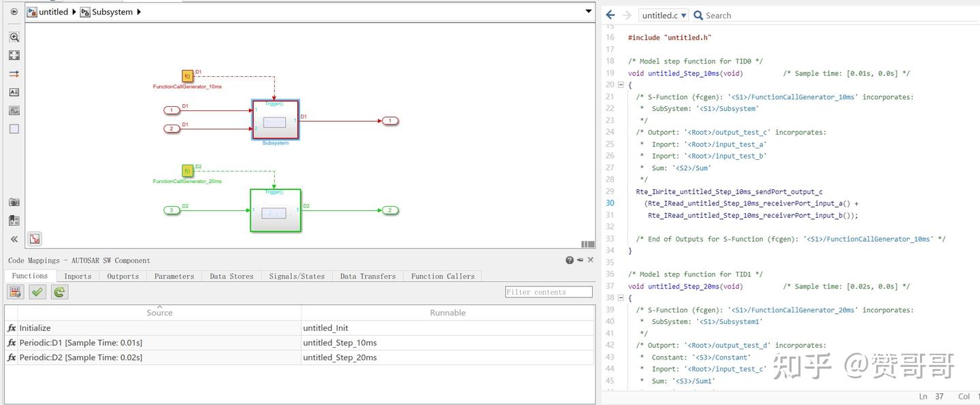Click the Fit to View icon
Image resolution: width=980 pixels, height=405 pixels.
click(x=14, y=56)
